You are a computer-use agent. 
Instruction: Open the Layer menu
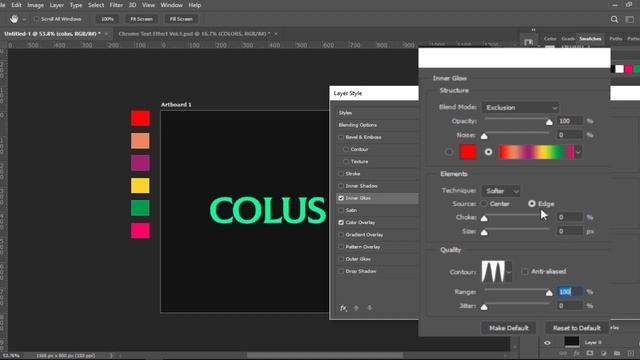coord(57,5)
